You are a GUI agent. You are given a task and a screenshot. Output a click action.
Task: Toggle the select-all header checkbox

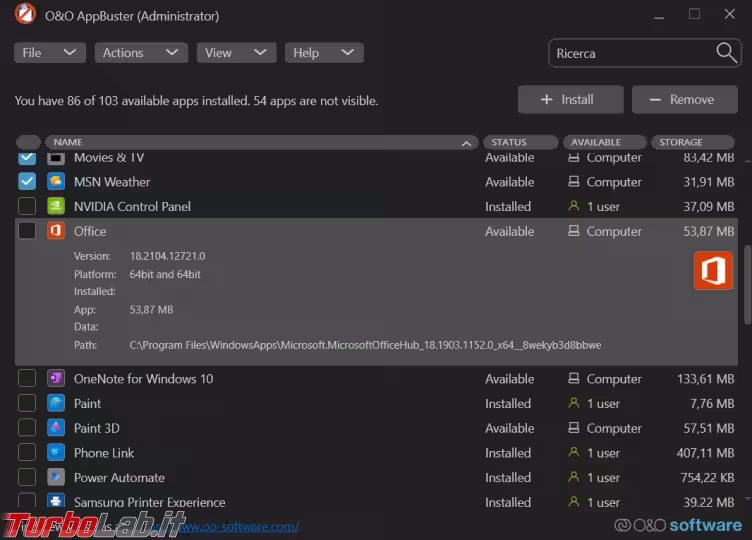(x=28, y=142)
